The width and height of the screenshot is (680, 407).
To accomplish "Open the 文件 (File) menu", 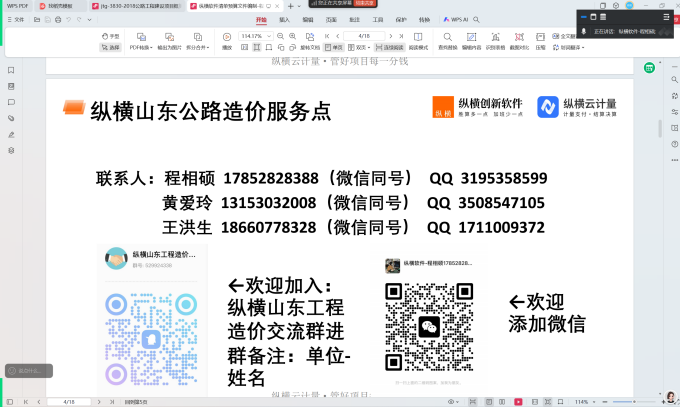I will [x=16, y=20].
